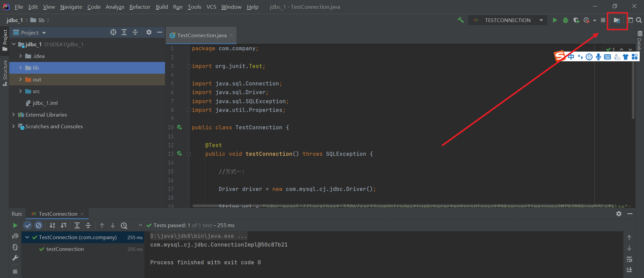Open Run panel settings gear
Viewport: 644px width, 278px height.
[619, 214]
